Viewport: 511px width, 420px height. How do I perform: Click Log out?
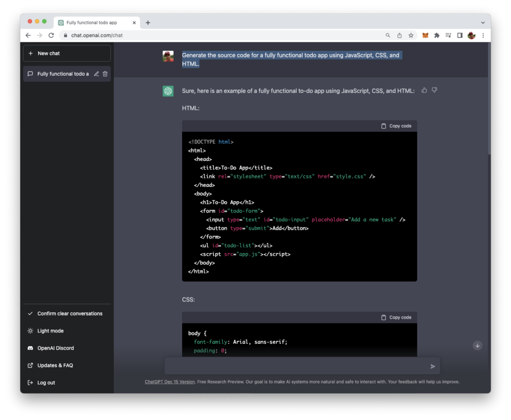coord(67,383)
